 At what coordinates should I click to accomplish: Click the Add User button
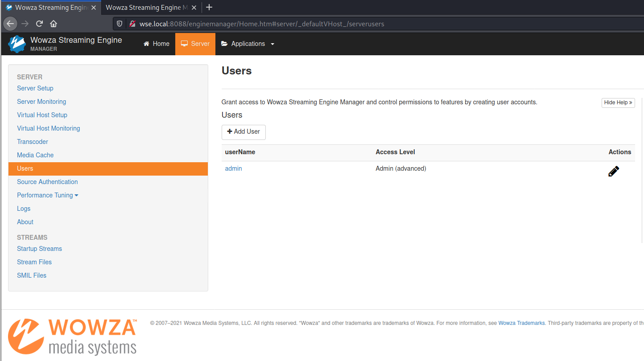[x=244, y=132]
